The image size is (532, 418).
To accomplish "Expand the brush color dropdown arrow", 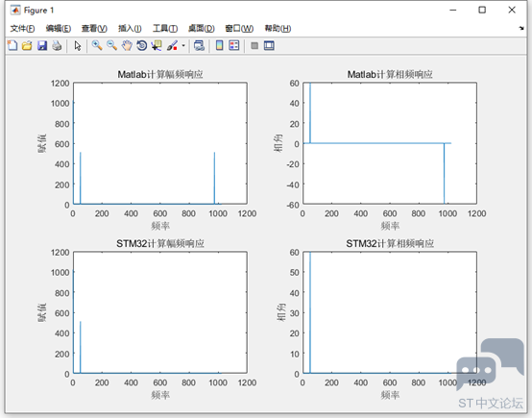I will 183,45.
